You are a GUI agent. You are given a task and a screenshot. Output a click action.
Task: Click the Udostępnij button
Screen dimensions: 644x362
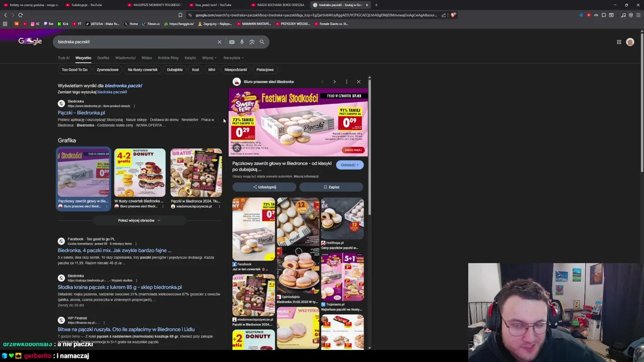264,187
